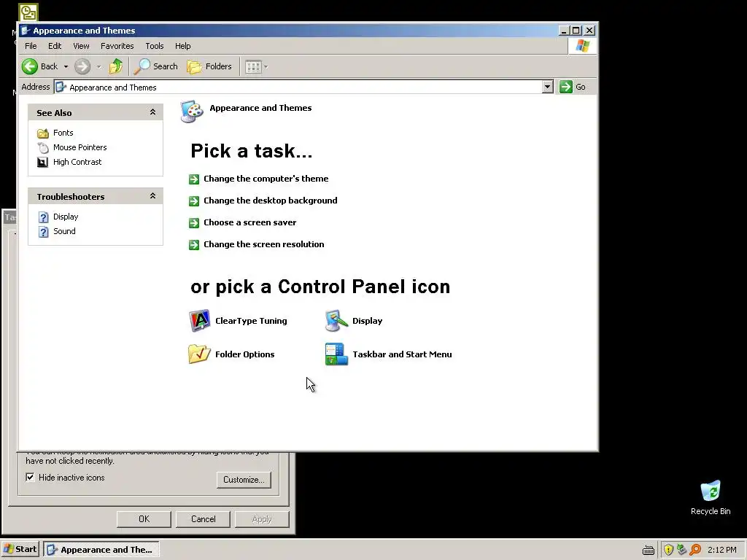The image size is (747, 560).
Task: Open the Favorites menu
Action: click(x=117, y=46)
